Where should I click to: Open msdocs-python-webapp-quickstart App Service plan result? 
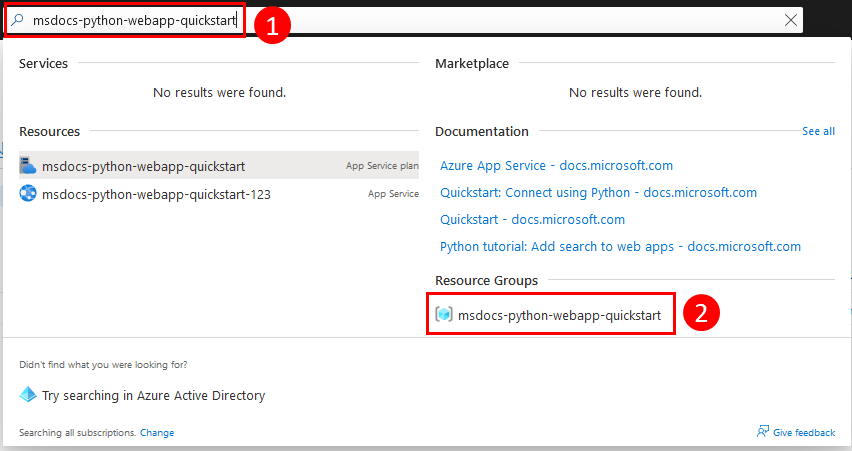[219, 165]
